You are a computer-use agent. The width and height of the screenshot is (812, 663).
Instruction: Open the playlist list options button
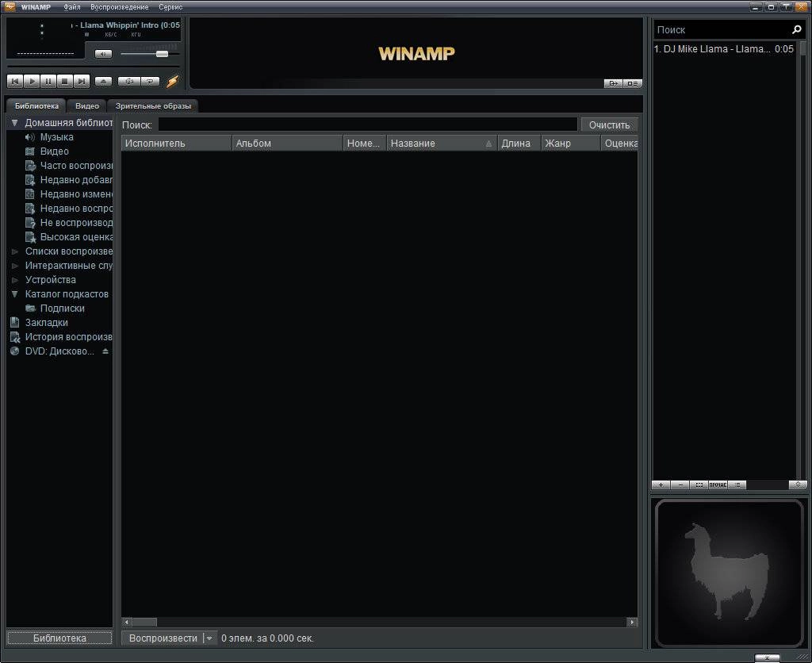[737, 485]
